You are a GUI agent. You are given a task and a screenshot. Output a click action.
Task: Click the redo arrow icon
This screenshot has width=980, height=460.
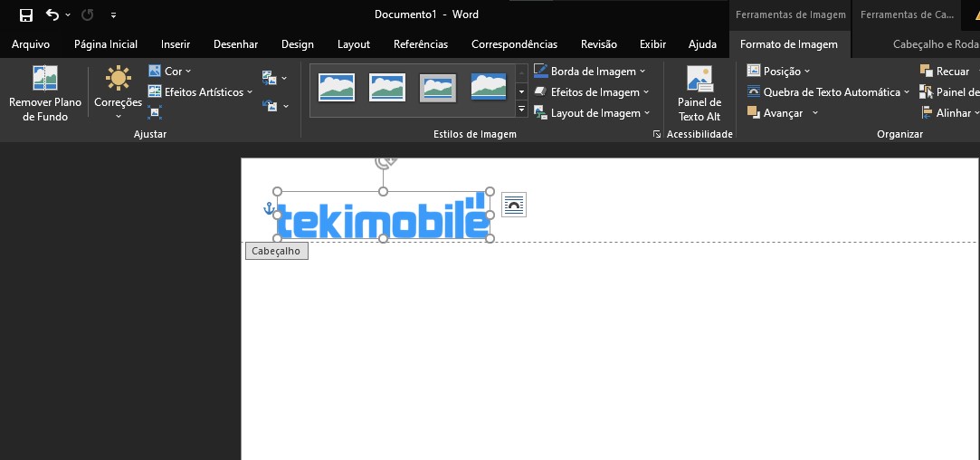[x=88, y=15]
